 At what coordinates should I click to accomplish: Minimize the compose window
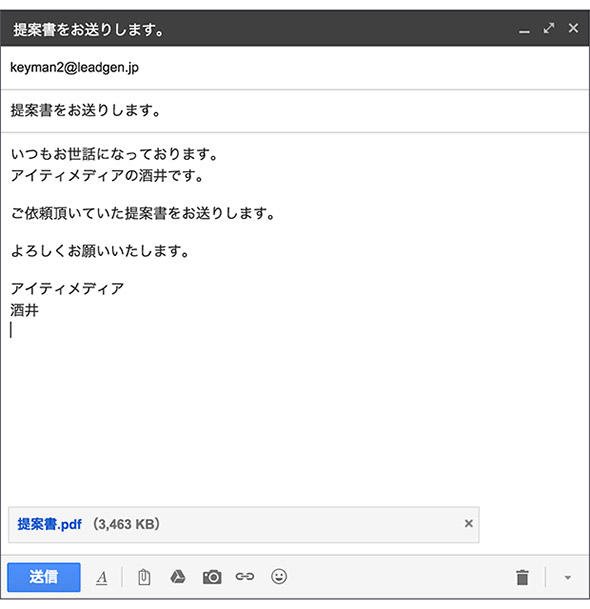pyautogui.click(x=524, y=31)
